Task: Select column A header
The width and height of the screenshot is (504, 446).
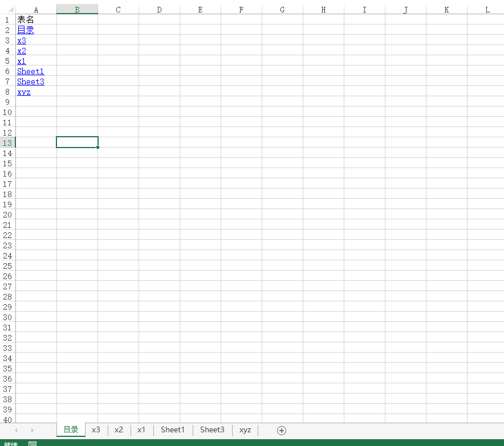Action: (x=36, y=10)
